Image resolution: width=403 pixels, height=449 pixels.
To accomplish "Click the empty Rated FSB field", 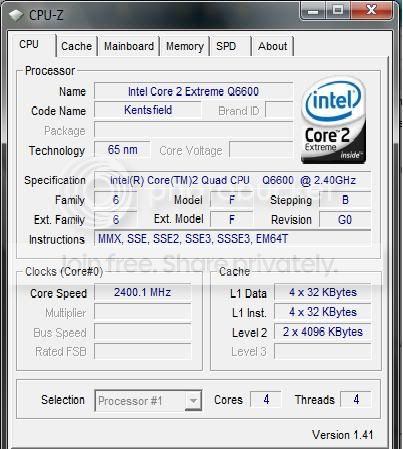I will point(143,351).
